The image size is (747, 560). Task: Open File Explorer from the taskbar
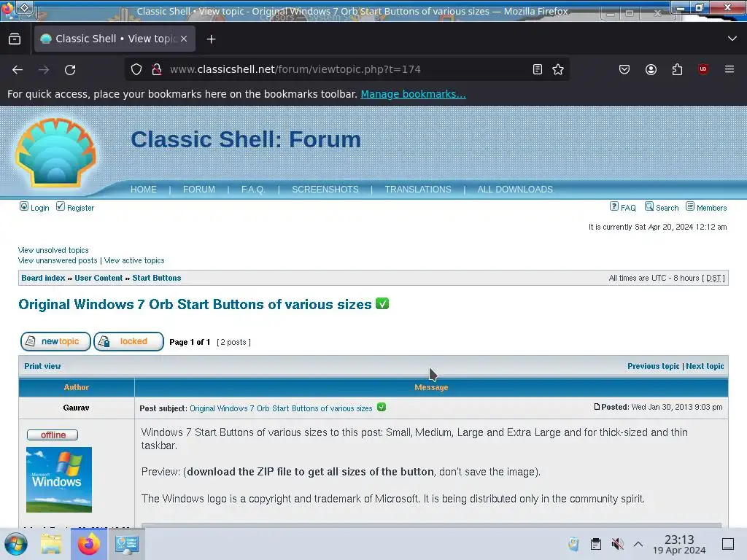click(51, 544)
